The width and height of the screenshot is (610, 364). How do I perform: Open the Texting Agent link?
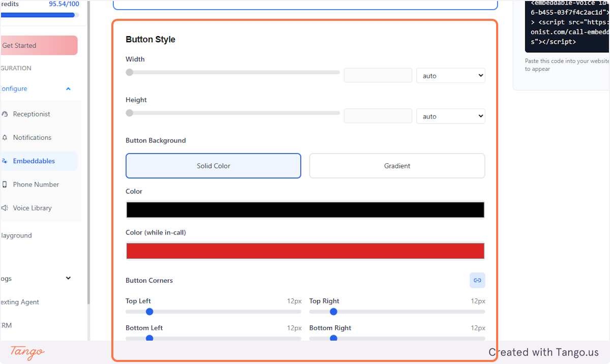point(19,302)
